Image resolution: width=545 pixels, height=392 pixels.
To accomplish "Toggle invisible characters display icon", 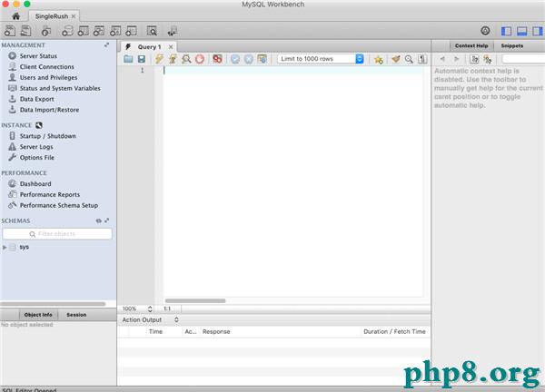I will (x=422, y=59).
